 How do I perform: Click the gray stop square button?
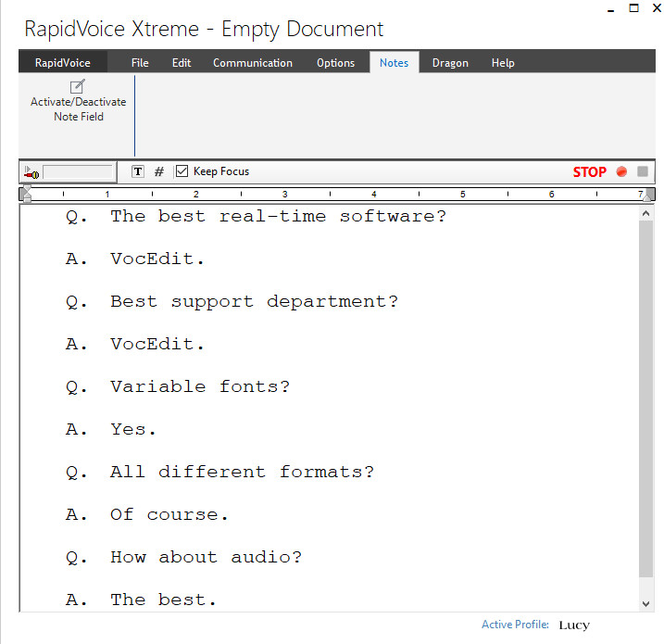pos(643,171)
